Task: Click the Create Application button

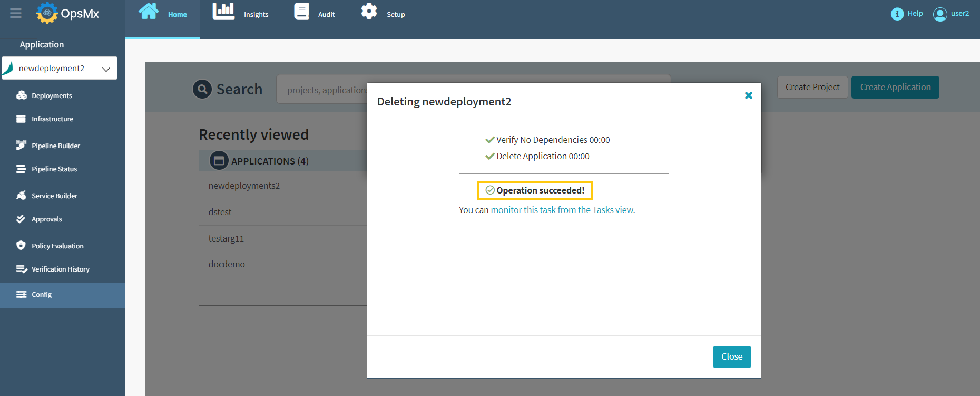Action: [x=895, y=87]
